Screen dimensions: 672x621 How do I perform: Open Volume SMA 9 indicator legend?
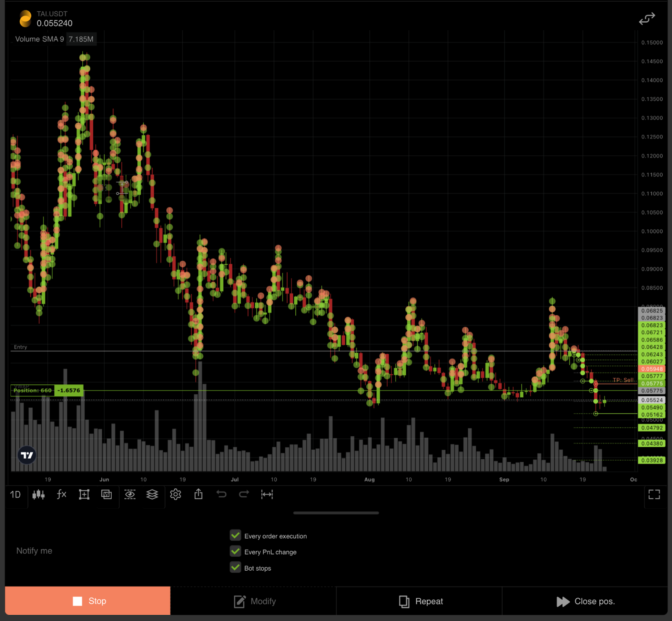(x=39, y=39)
